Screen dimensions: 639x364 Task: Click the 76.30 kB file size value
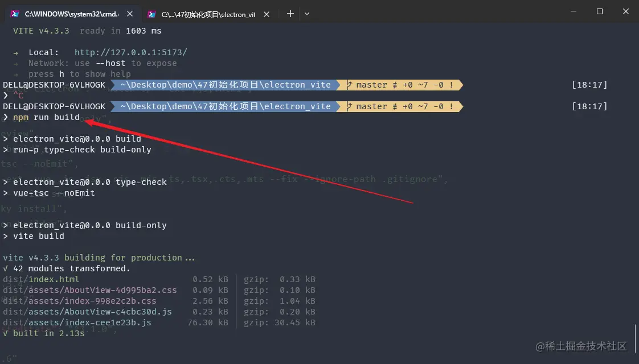208,322
